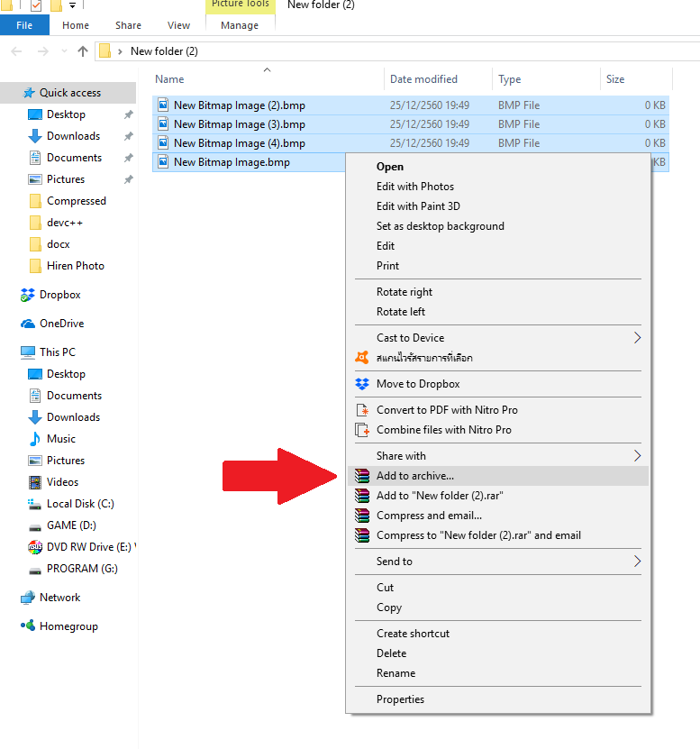Select file New Bitmap Image (4).bmp

tap(411, 142)
